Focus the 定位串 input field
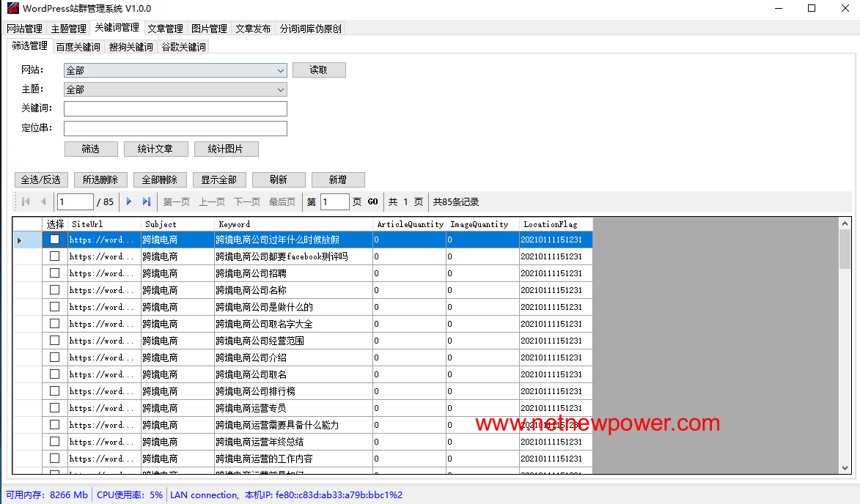860x504 pixels. point(175,128)
